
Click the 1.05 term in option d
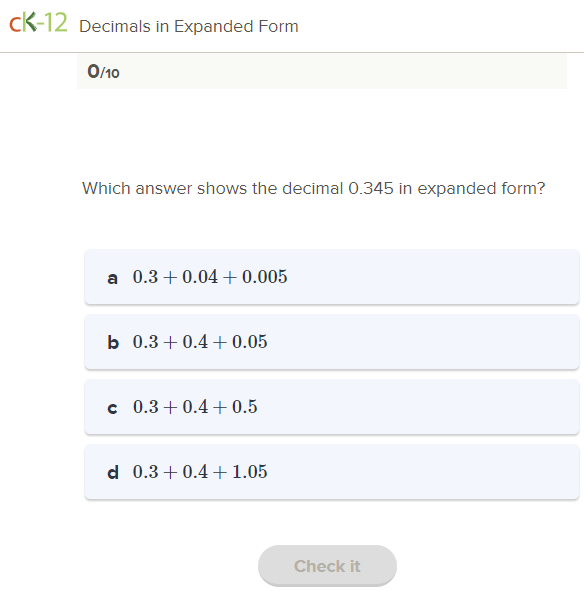click(x=250, y=471)
